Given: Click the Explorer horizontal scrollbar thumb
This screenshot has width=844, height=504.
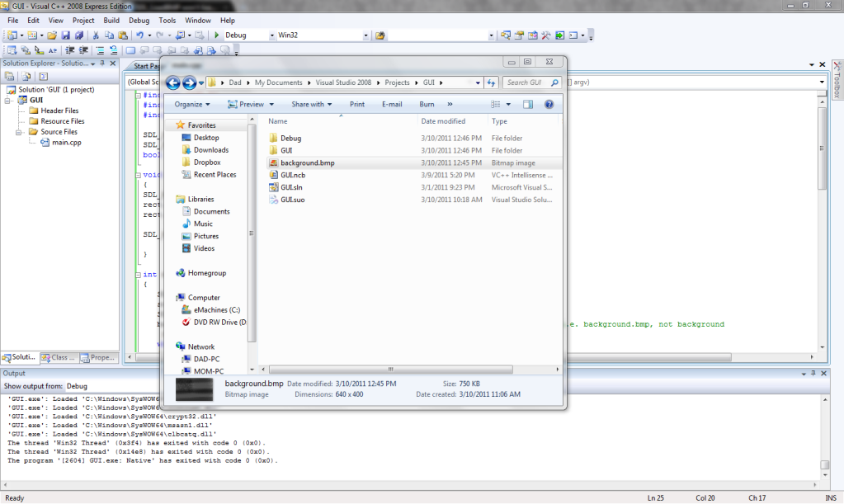Looking at the screenshot, I should coord(391,370).
